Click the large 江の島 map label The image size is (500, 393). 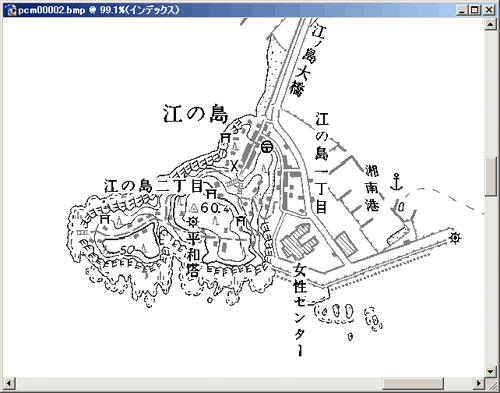195,113
